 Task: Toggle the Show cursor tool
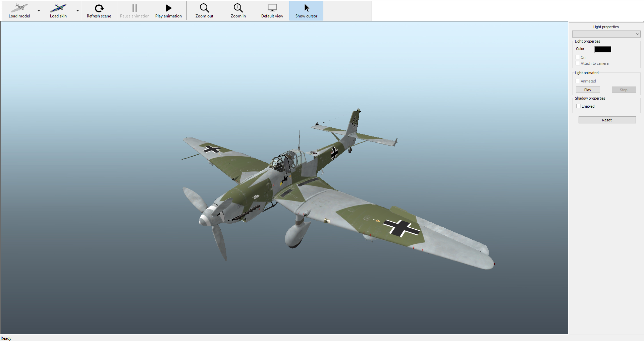(x=306, y=11)
